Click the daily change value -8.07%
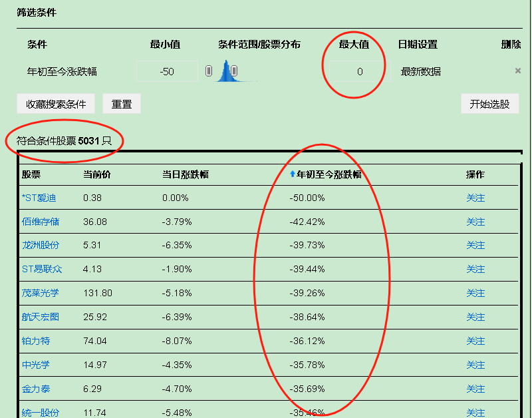This screenshot has width=532, height=418. pos(177,341)
